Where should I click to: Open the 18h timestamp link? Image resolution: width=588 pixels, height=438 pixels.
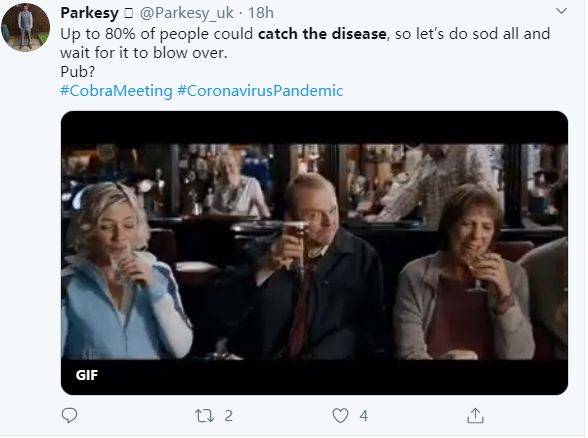point(261,13)
